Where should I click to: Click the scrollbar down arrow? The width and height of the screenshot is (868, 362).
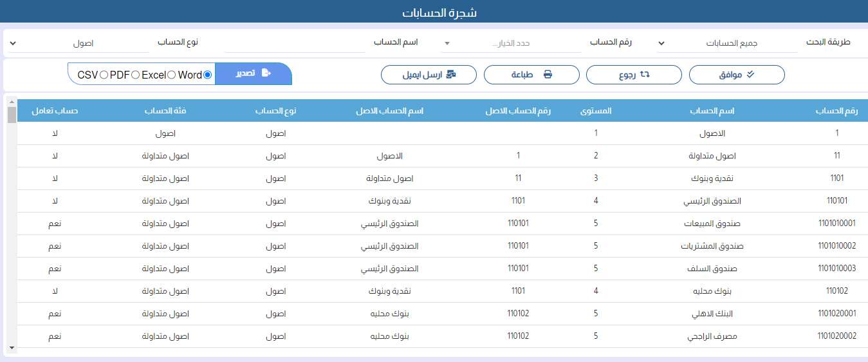pyautogui.click(x=11, y=348)
